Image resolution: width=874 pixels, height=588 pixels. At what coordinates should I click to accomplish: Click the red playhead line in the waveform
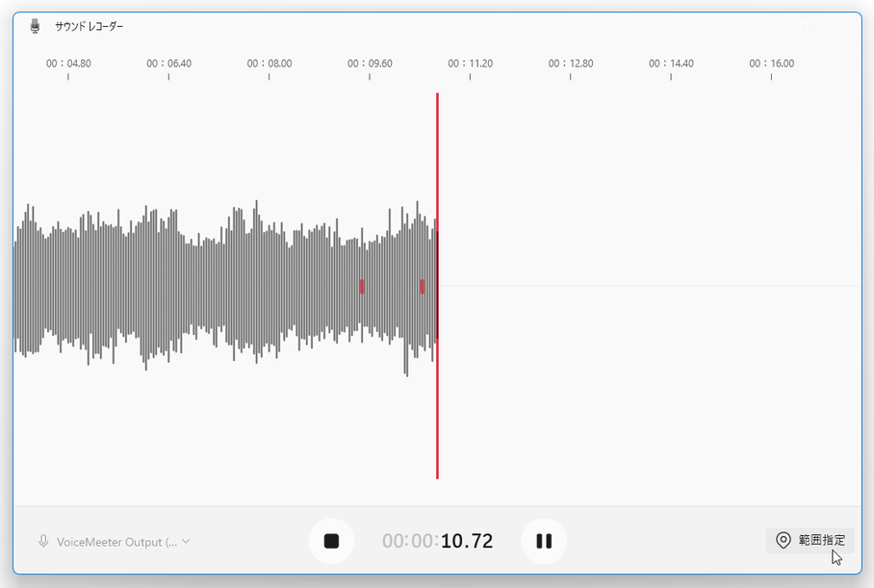[438, 286]
